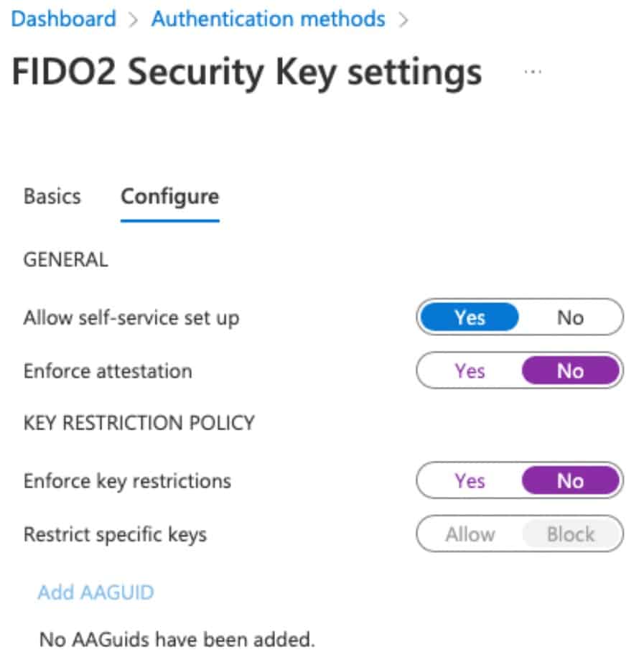Image resolution: width=644 pixels, height=652 pixels.
Task: Set Allow self-service set up to No
Action: pyautogui.click(x=570, y=317)
